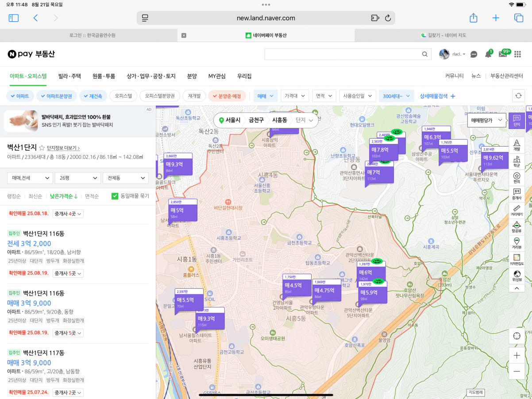Open the 단지정보 더보기 link

[63, 148]
